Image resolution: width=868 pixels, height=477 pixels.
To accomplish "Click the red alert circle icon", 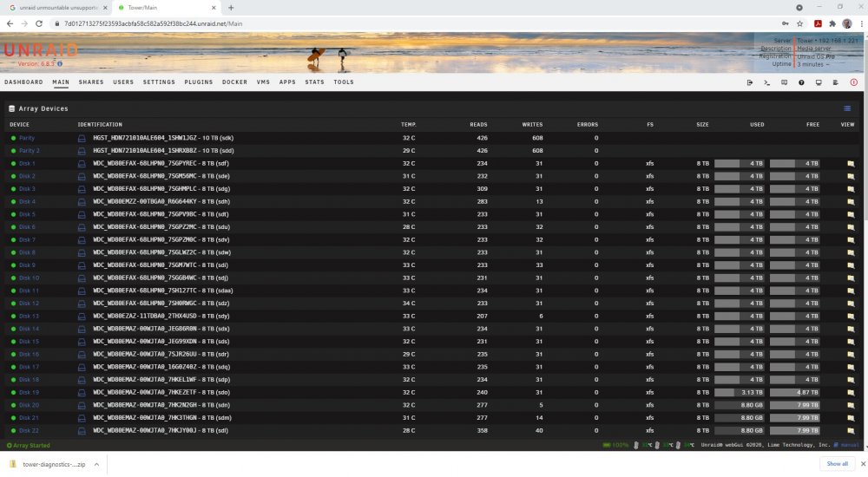I will pos(853,82).
